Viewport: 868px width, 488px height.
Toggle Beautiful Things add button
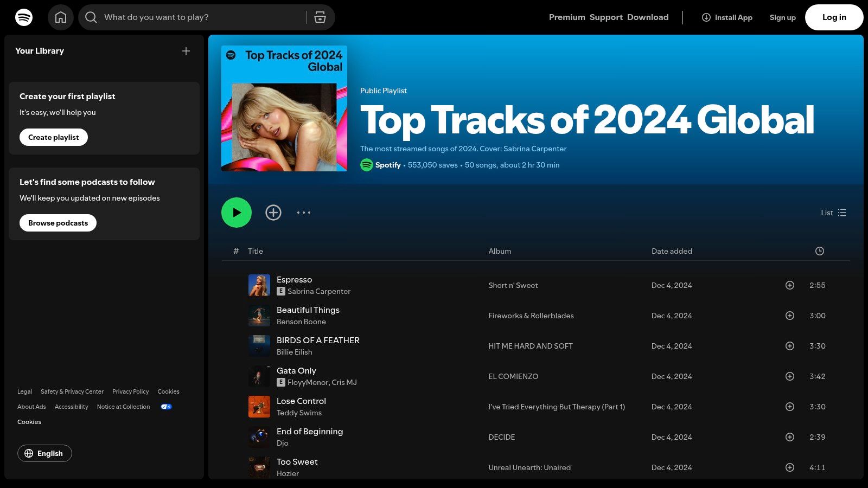[789, 315]
